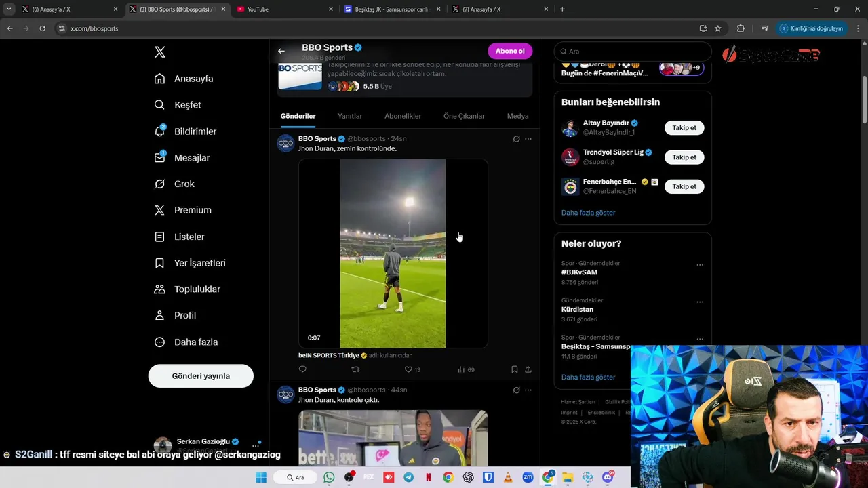Reply to the zemin kontrolünde post
Viewport: 868px width, 488px height.
(x=302, y=369)
